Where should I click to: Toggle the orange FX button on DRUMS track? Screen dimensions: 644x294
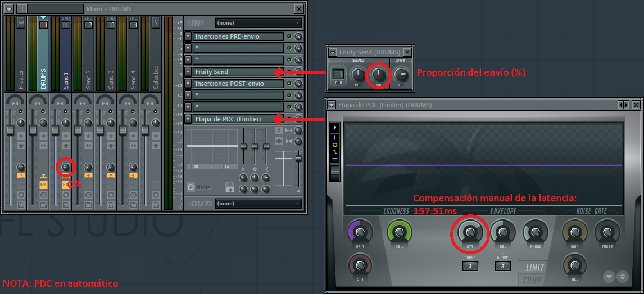coord(43,185)
